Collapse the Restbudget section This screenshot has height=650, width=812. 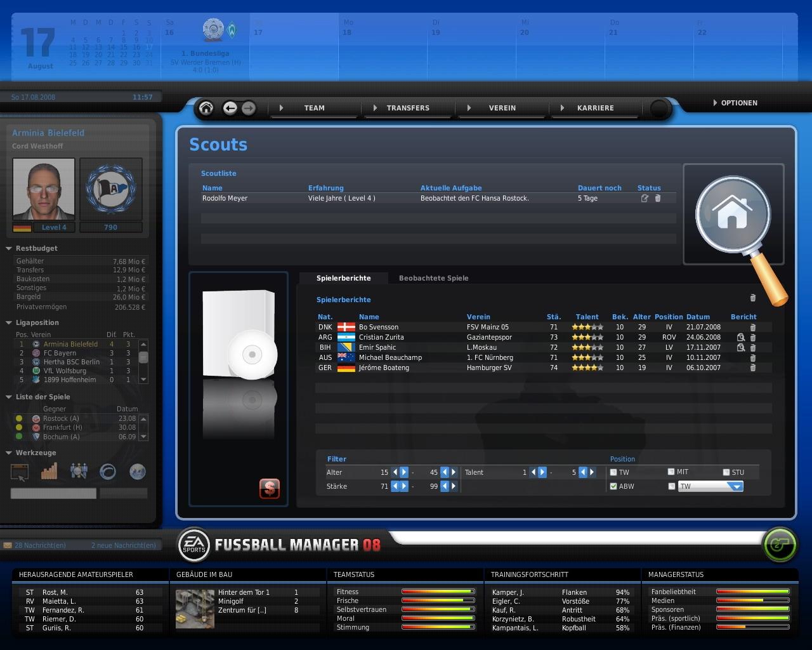point(9,249)
